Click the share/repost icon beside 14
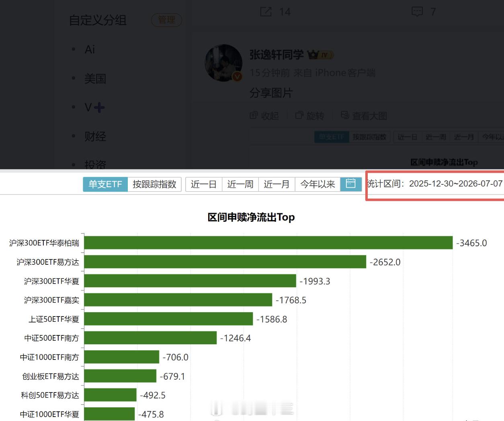 click(x=266, y=12)
